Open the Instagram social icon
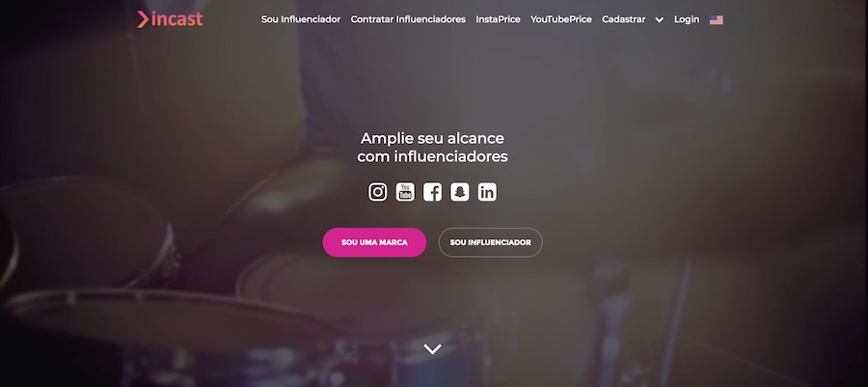 [x=377, y=192]
